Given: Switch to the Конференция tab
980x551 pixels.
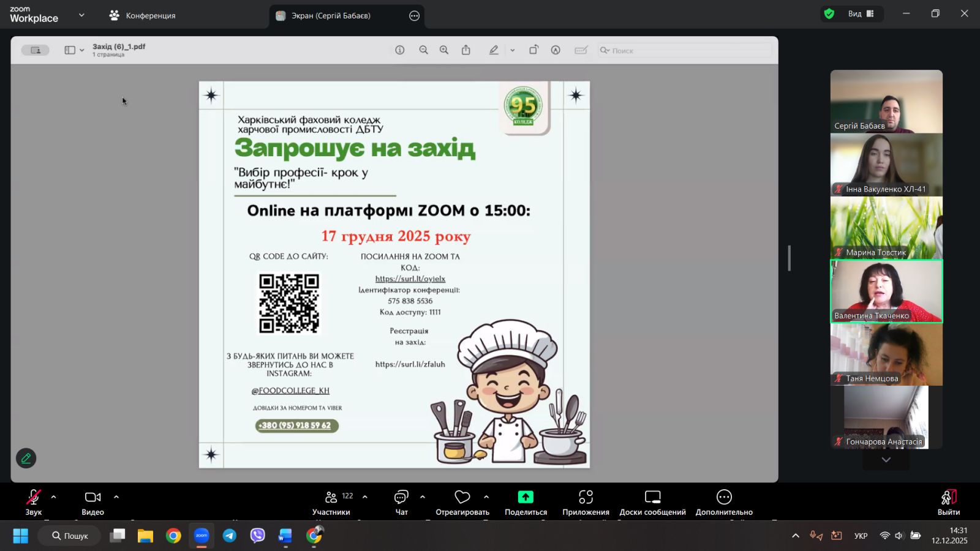Looking at the screenshot, I should click(x=142, y=16).
